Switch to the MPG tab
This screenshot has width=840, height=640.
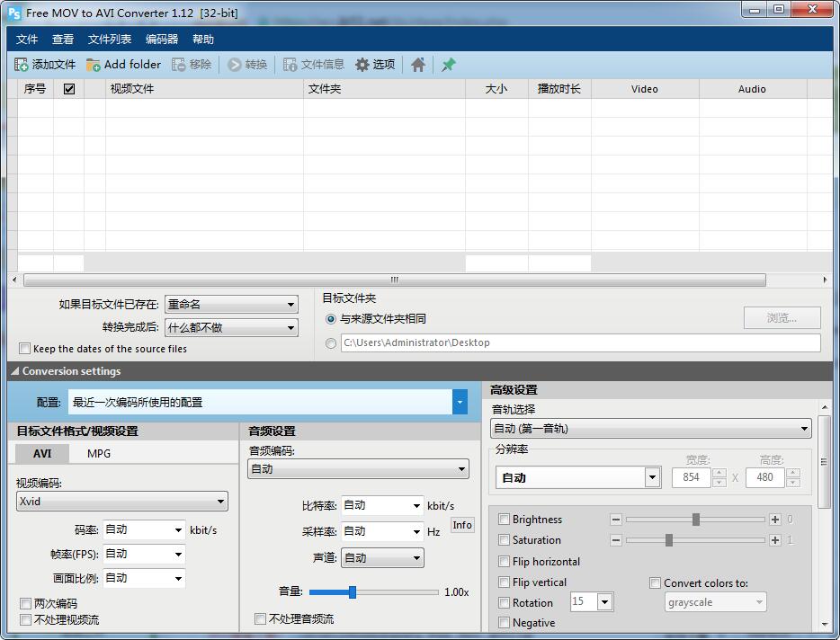[x=99, y=454]
